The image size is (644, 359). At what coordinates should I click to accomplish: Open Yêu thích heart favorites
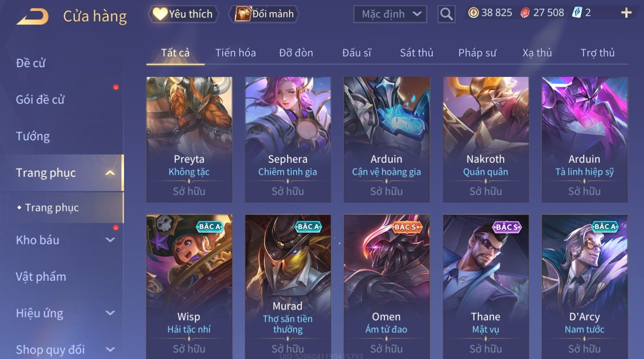pos(183,14)
